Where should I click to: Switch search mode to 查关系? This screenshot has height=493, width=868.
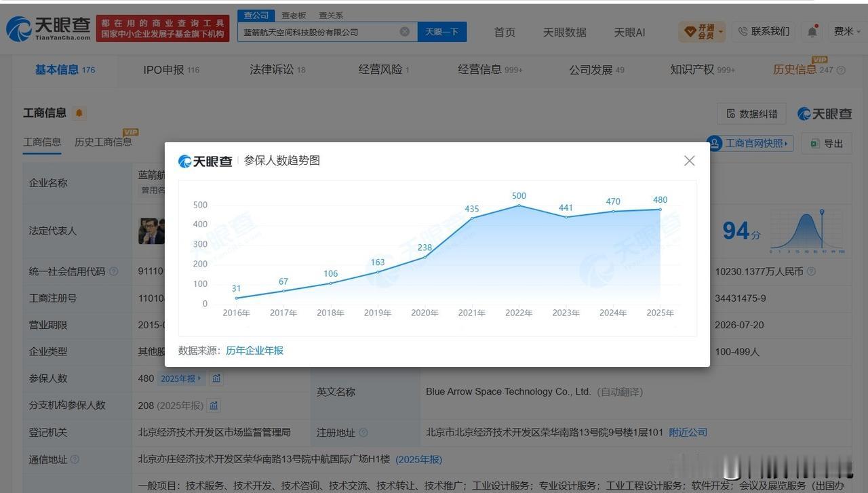coord(331,15)
